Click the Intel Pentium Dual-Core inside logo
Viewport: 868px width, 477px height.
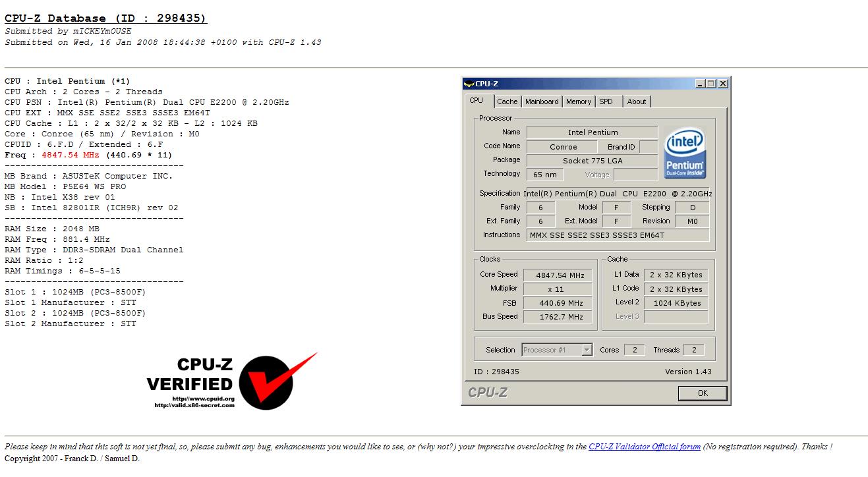(685, 153)
